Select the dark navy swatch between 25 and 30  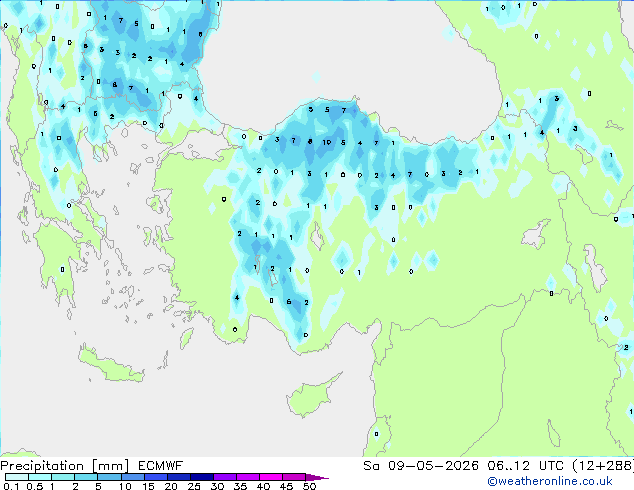202,477
